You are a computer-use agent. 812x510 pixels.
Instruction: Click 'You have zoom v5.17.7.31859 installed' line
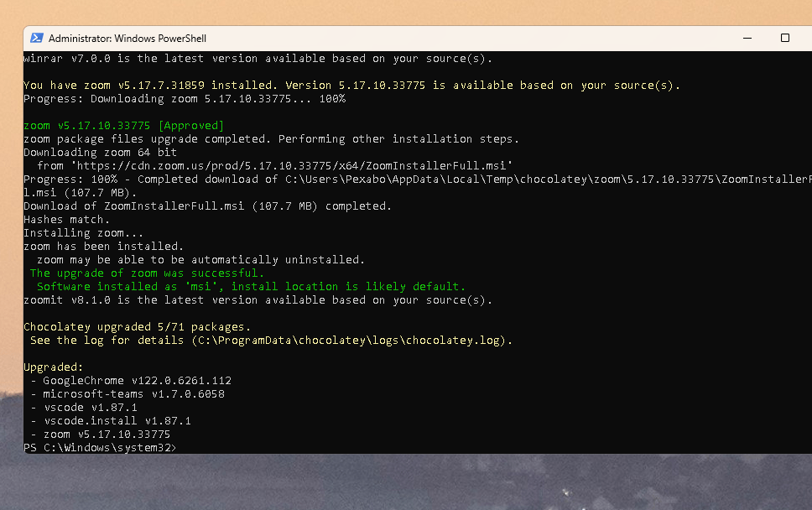pyautogui.click(x=352, y=85)
